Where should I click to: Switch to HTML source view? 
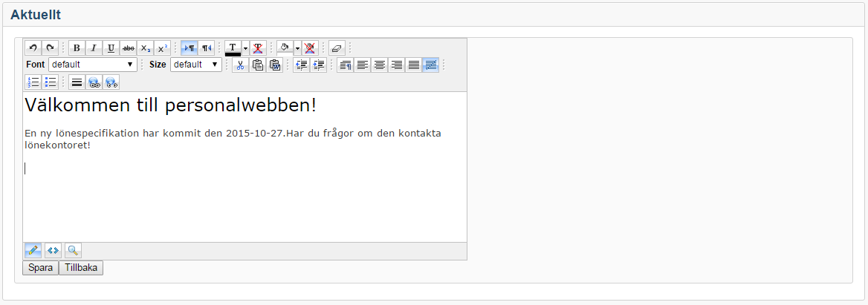point(54,250)
